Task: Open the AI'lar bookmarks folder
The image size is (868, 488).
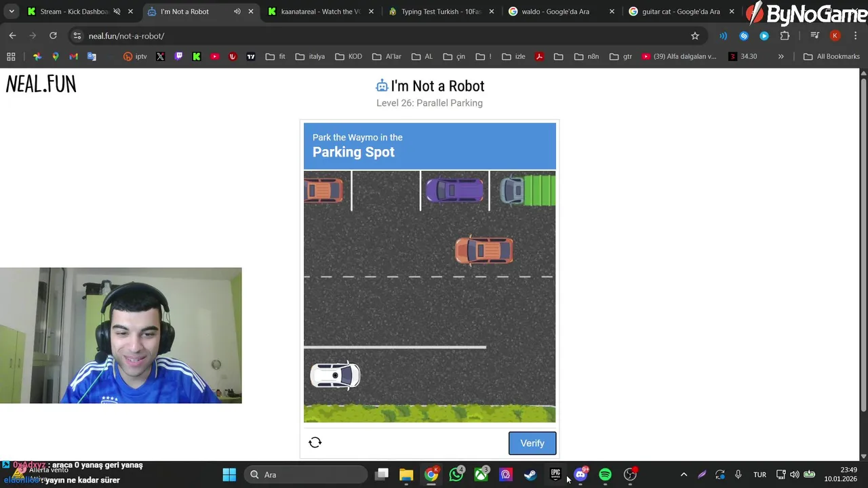Action: pos(387,56)
